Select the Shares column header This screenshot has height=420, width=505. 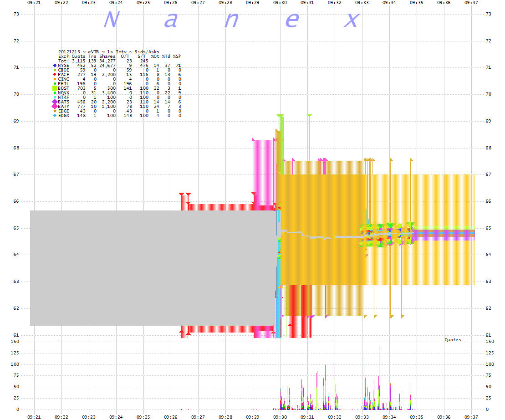coord(107,56)
